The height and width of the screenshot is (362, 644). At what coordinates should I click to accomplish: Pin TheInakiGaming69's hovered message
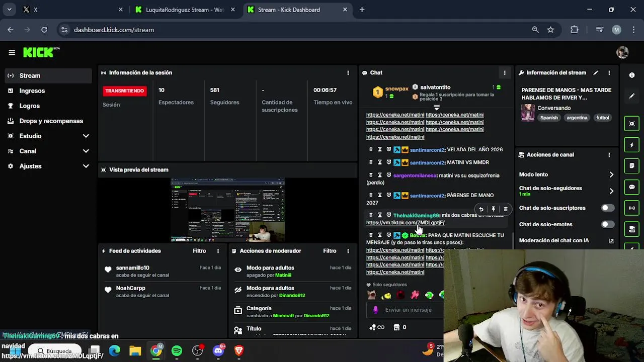click(x=493, y=209)
